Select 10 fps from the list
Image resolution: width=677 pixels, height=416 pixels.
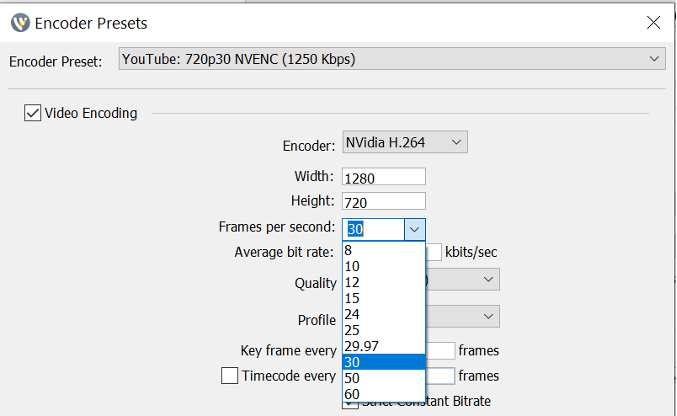point(383,266)
